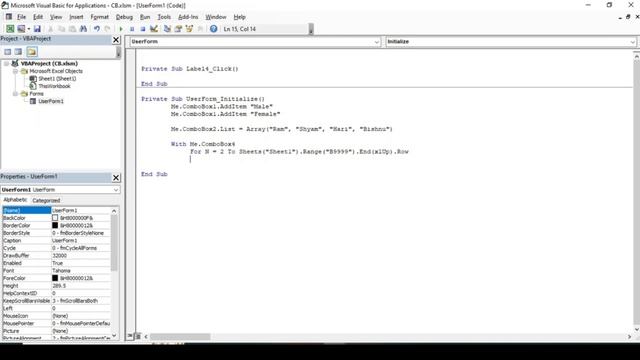Switch to the Categorized properties tab
Viewport: 640px width, 360px height.
46,200
